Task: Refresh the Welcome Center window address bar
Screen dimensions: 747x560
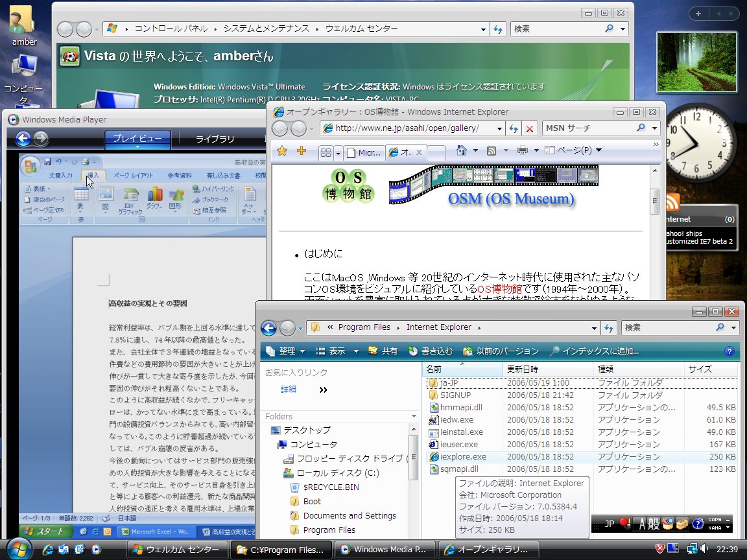Action: click(x=498, y=29)
